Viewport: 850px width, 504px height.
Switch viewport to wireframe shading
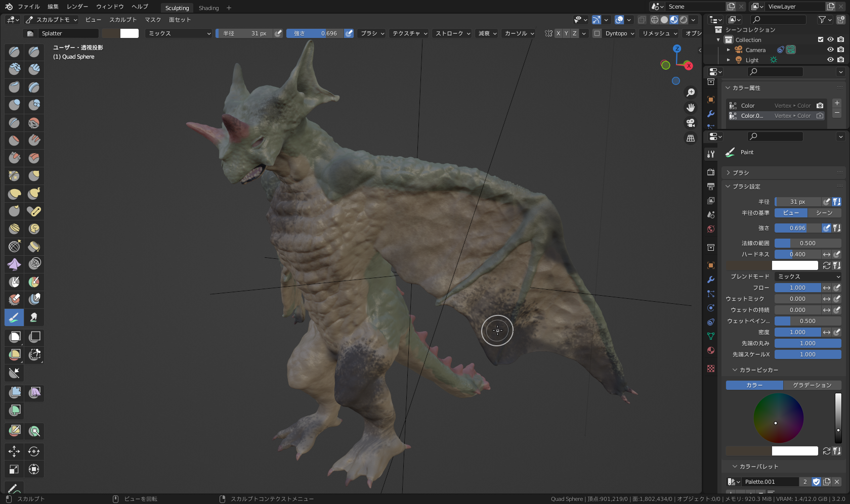654,20
